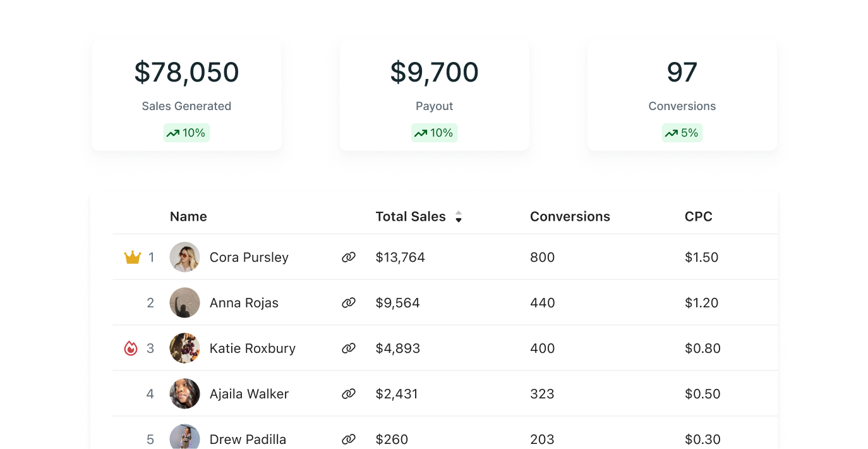The image size is (868, 449).
Task: Click the Payout 10% growth badge
Action: click(434, 133)
